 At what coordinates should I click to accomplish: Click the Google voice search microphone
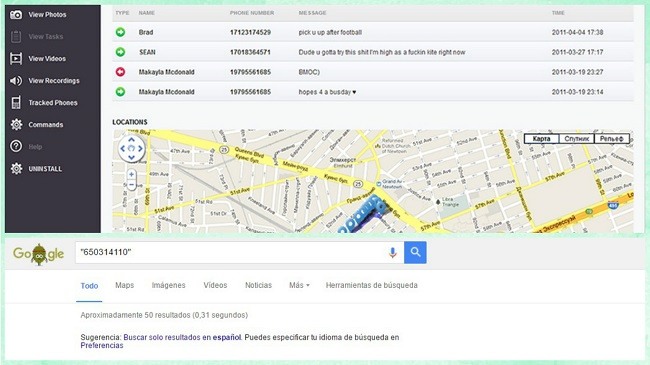(392, 252)
